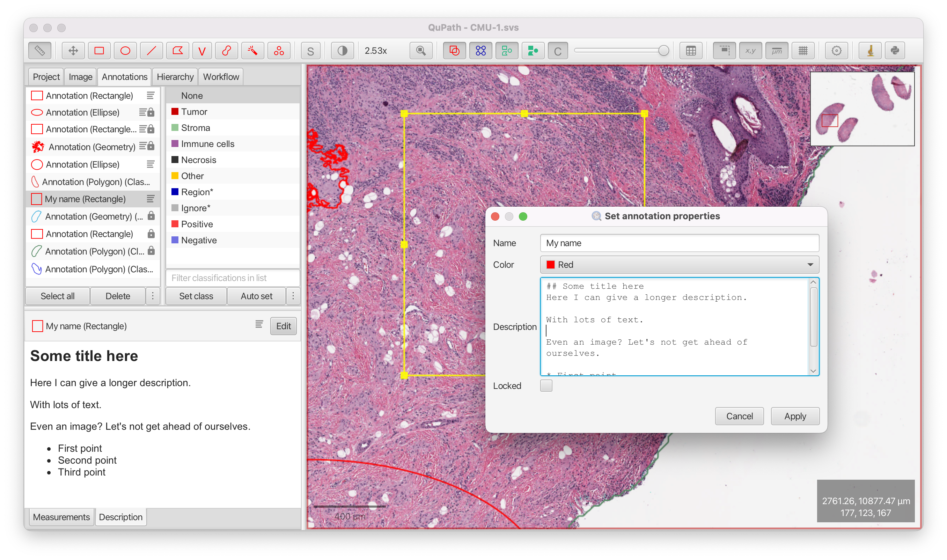Toggle pixel classification overlay C button
947x560 pixels.
(558, 51)
